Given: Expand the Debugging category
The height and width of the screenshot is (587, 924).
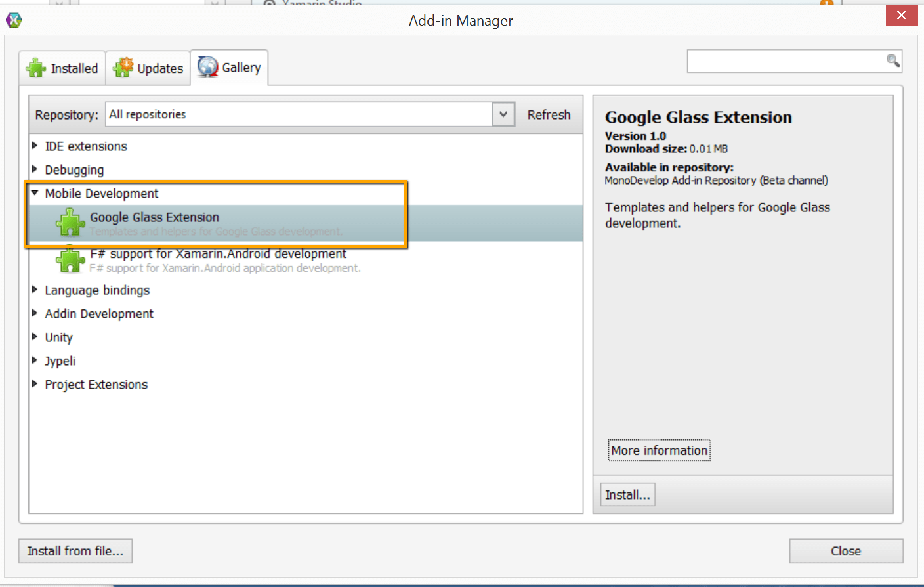Looking at the screenshot, I should tap(35, 169).
